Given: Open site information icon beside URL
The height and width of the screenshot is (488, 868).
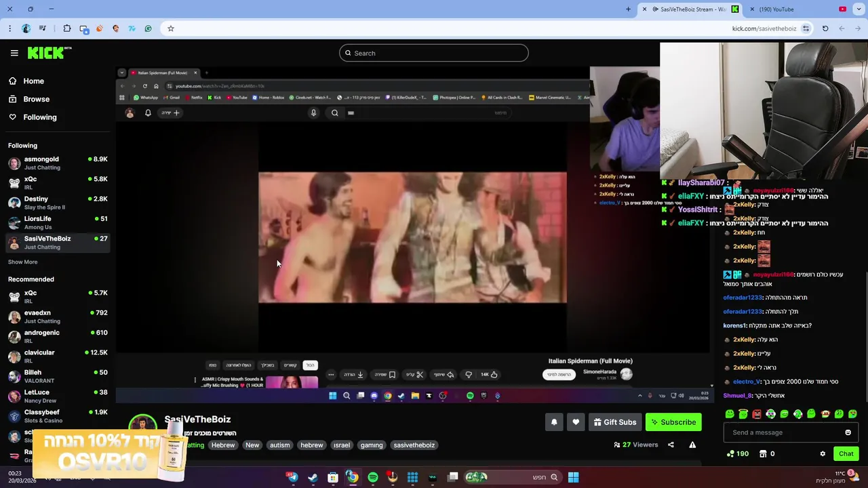Looking at the screenshot, I should pyautogui.click(x=806, y=28).
